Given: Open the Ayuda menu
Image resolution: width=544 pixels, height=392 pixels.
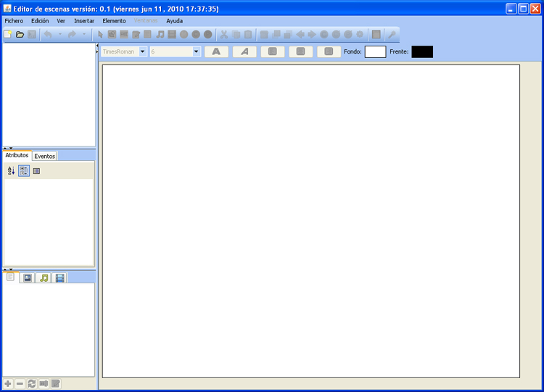Looking at the screenshot, I should pyautogui.click(x=175, y=21).
